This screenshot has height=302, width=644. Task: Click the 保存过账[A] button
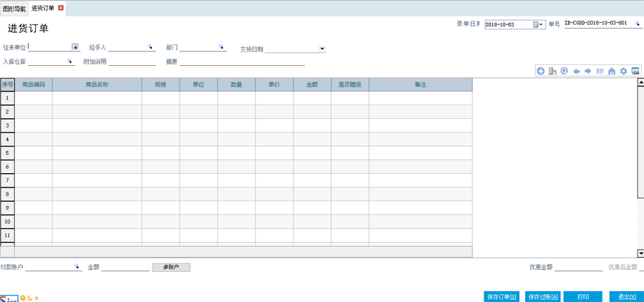click(542, 297)
